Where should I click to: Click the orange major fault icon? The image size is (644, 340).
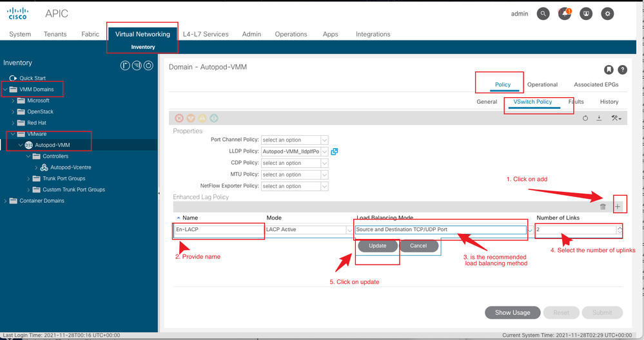click(x=191, y=118)
